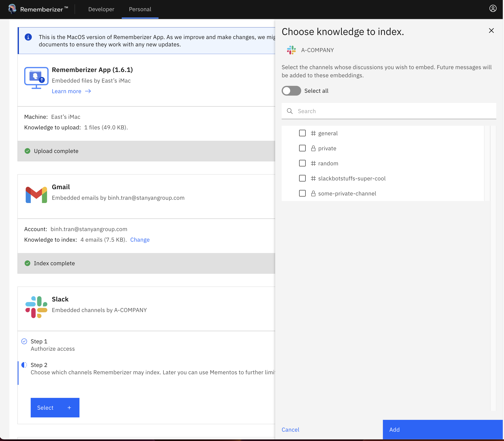Click the Gmail logo icon
Viewport: 504px width, 441px height.
coord(36,195)
